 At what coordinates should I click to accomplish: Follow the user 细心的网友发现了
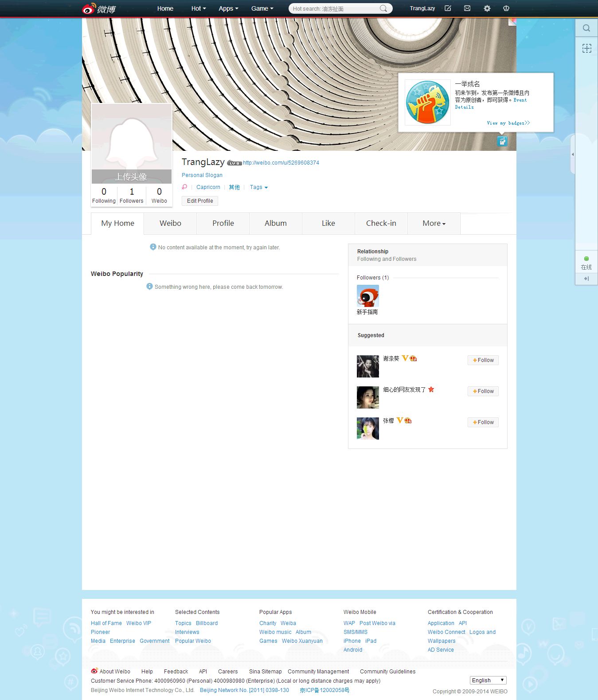click(483, 391)
